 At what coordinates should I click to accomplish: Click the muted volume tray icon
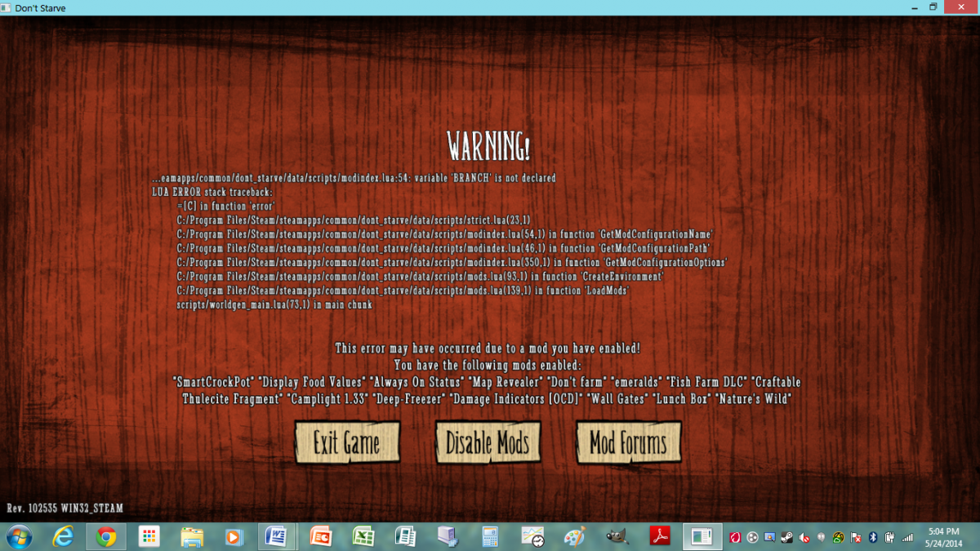click(x=804, y=537)
